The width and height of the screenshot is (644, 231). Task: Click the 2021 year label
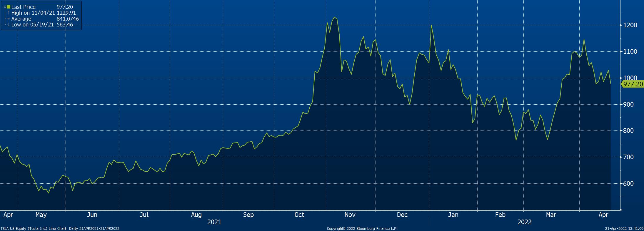[x=214, y=222]
